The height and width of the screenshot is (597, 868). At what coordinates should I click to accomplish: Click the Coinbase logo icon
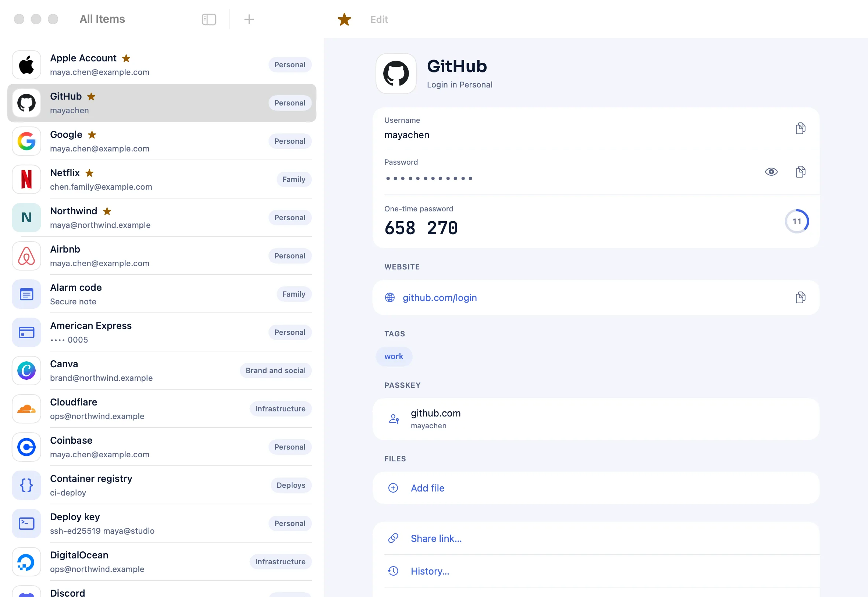pyautogui.click(x=26, y=447)
